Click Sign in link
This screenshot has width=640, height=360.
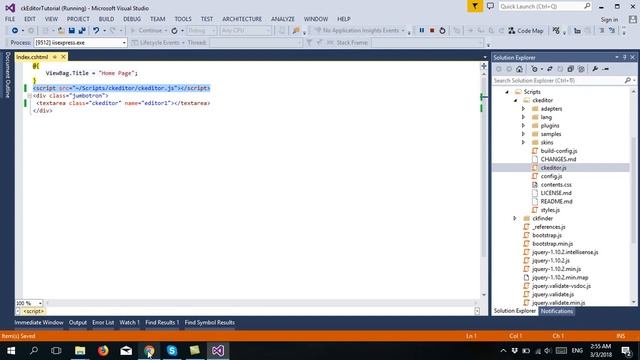coord(609,20)
